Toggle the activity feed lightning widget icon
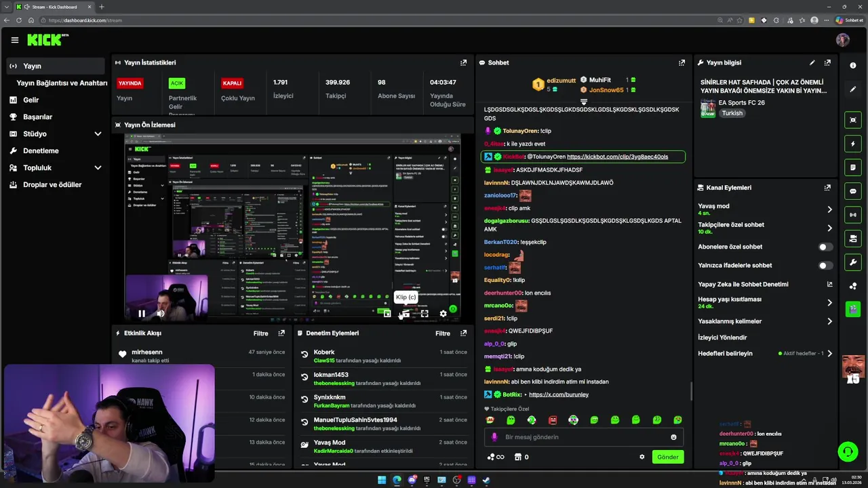 tap(853, 144)
